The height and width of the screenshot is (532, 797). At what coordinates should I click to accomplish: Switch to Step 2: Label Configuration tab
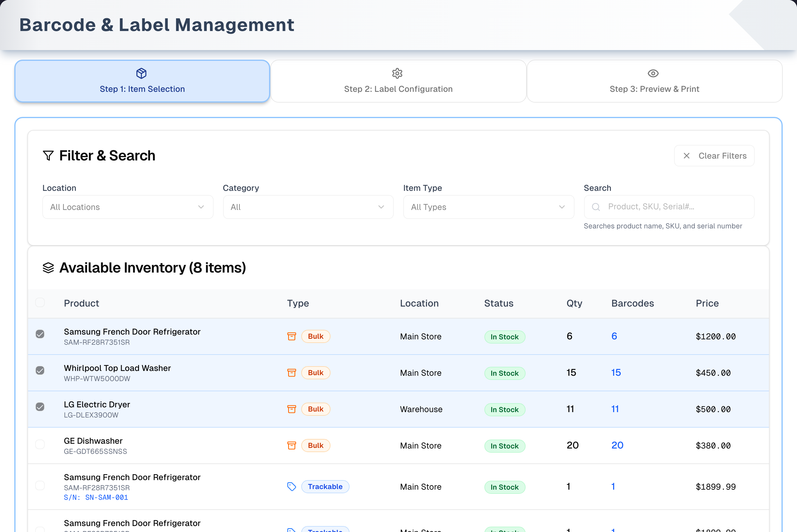(398, 81)
